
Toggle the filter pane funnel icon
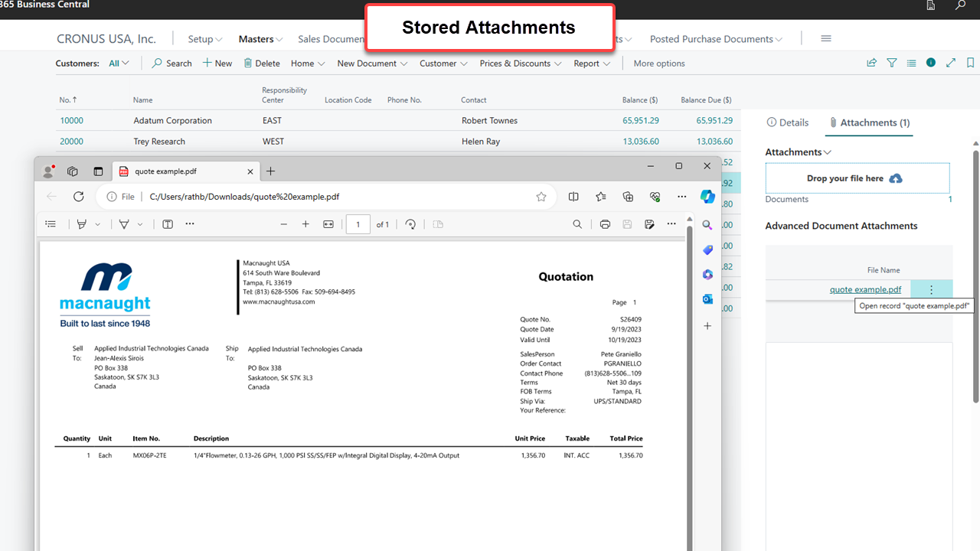coord(892,64)
